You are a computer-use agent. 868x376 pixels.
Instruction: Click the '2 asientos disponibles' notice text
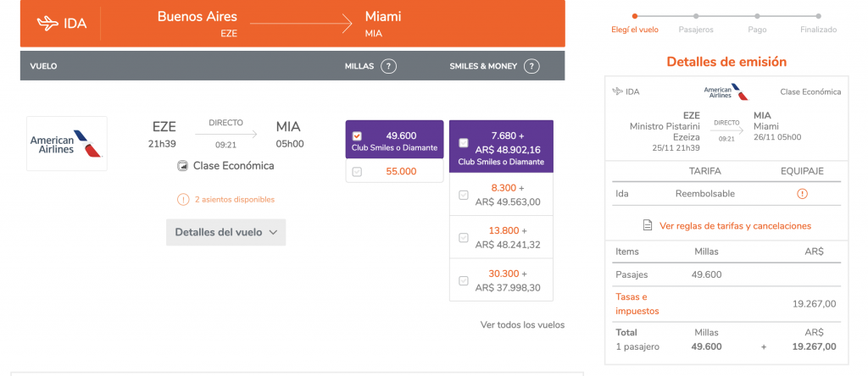(x=234, y=200)
